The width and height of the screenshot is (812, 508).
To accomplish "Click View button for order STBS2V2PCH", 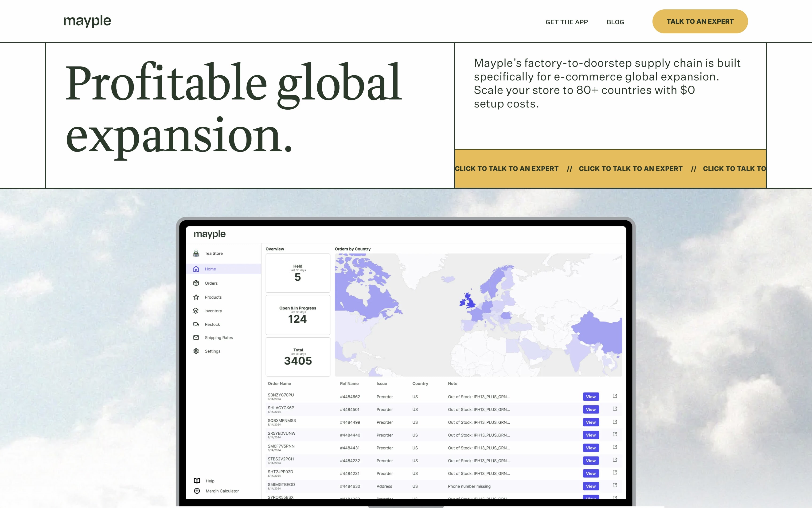I will click(590, 461).
